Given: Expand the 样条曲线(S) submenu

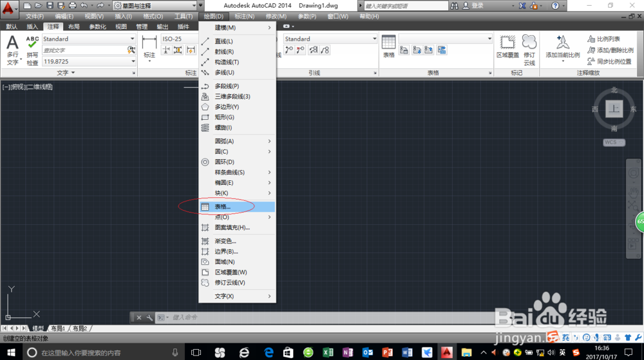Looking at the screenshot, I should pyautogui.click(x=237, y=173).
